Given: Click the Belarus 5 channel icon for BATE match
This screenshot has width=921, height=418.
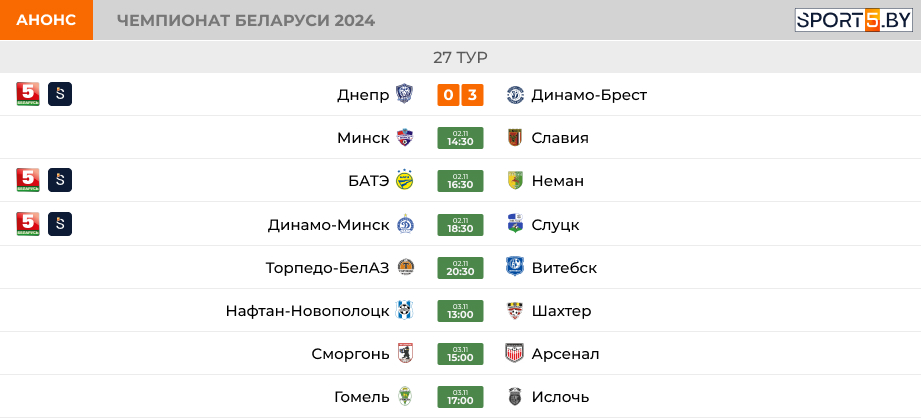Looking at the screenshot, I should [28, 180].
